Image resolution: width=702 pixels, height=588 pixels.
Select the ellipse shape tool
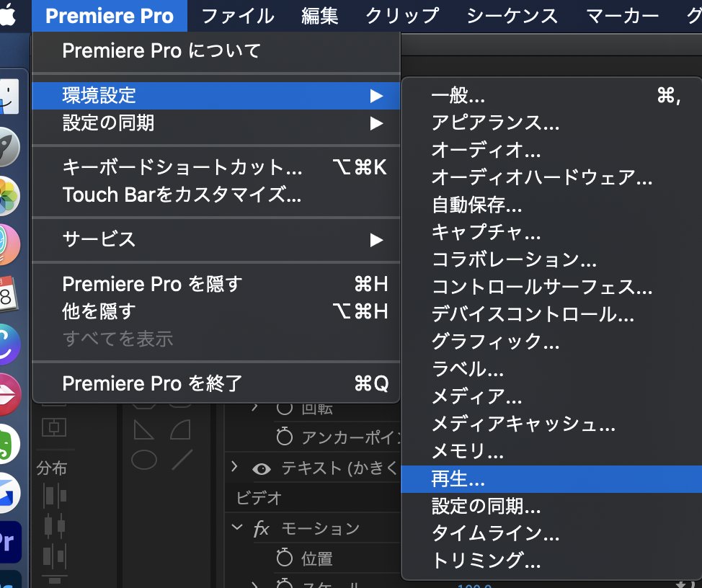click(143, 461)
